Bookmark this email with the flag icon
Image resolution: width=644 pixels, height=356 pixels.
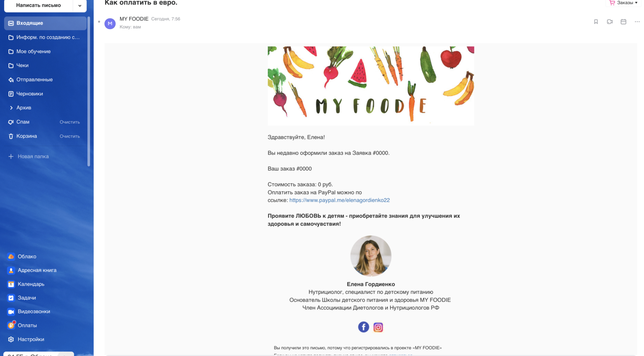coord(596,22)
